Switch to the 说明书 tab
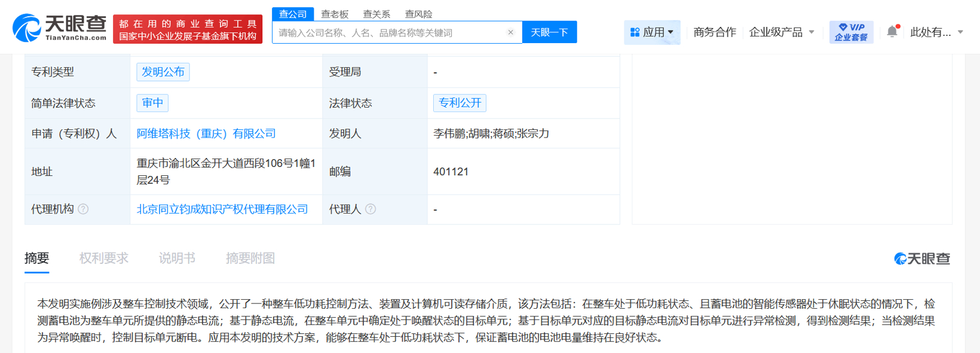This screenshot has width=980, height=353. coord(177,258)
